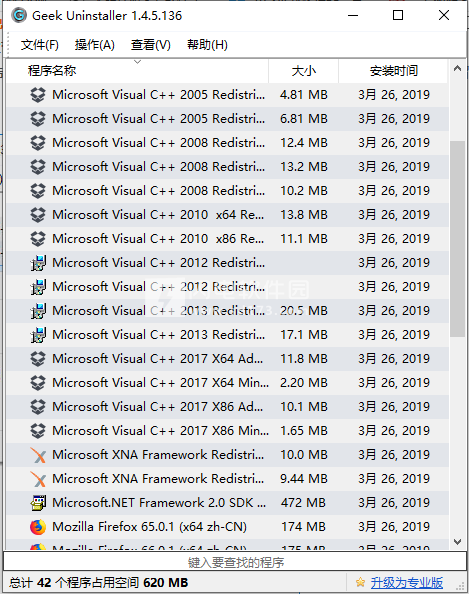Select the 4.81 MB Visual C++ 2005 icon
469x594 pixels.
(38, 95)
